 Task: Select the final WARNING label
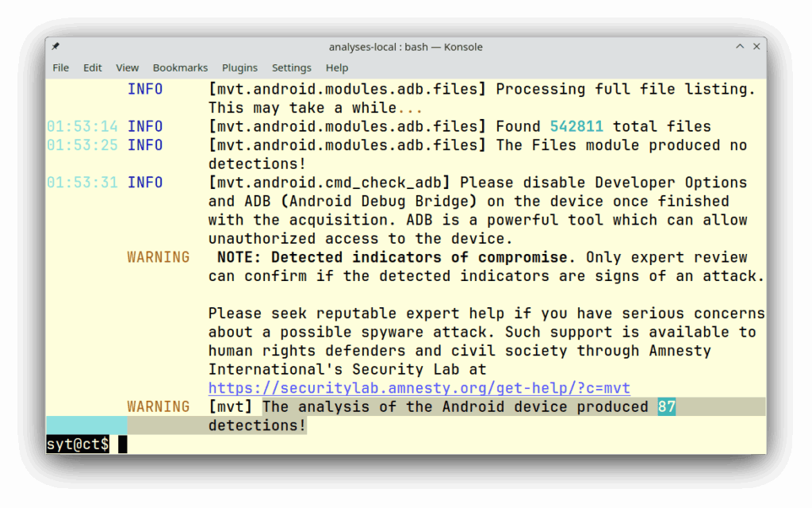159,406
